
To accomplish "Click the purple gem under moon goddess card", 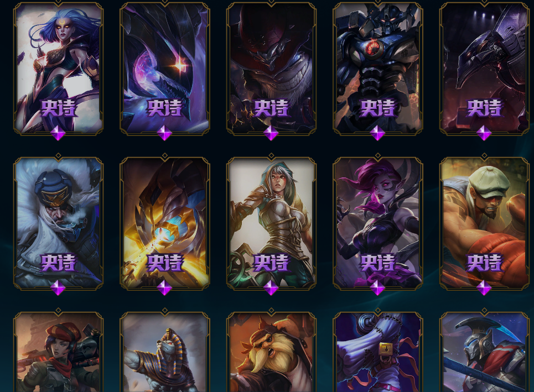I will pos(58,133).
